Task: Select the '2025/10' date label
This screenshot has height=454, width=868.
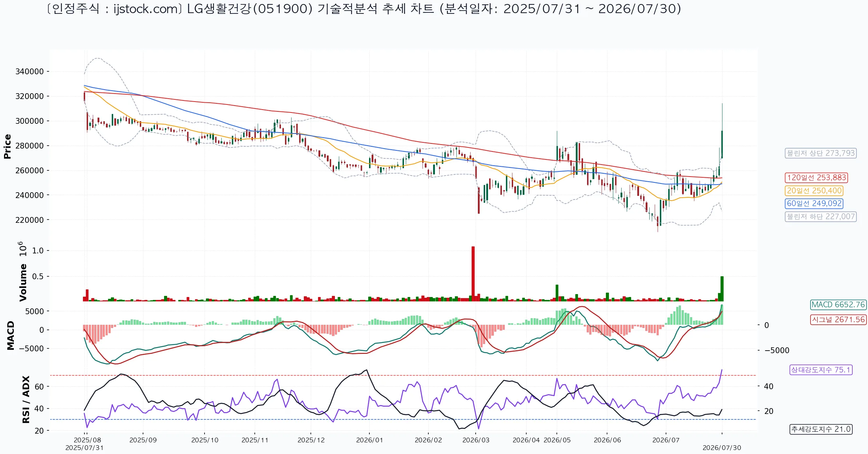Action: (205, 440)
